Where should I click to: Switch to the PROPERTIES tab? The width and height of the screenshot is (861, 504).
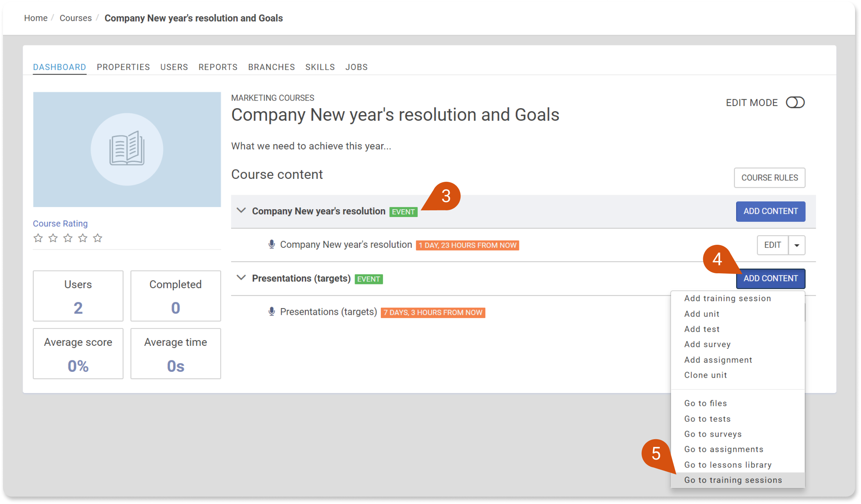click(x=123, y=67)
